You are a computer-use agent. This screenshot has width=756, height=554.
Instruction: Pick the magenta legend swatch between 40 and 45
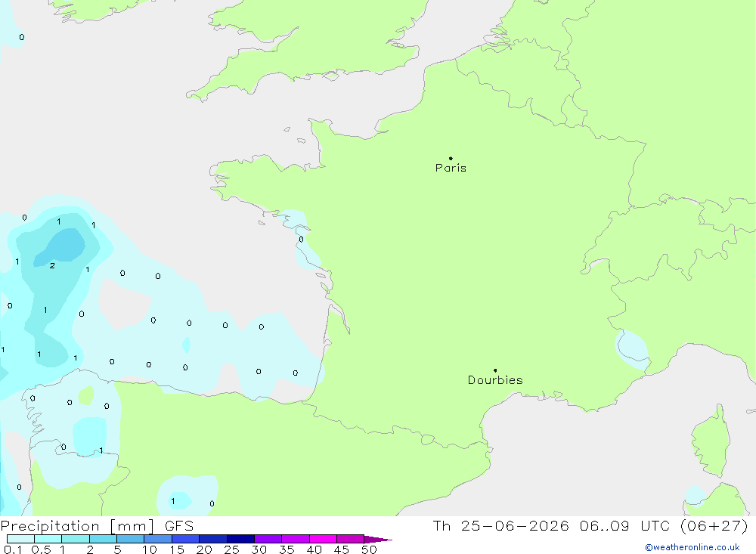coord(323,539)
